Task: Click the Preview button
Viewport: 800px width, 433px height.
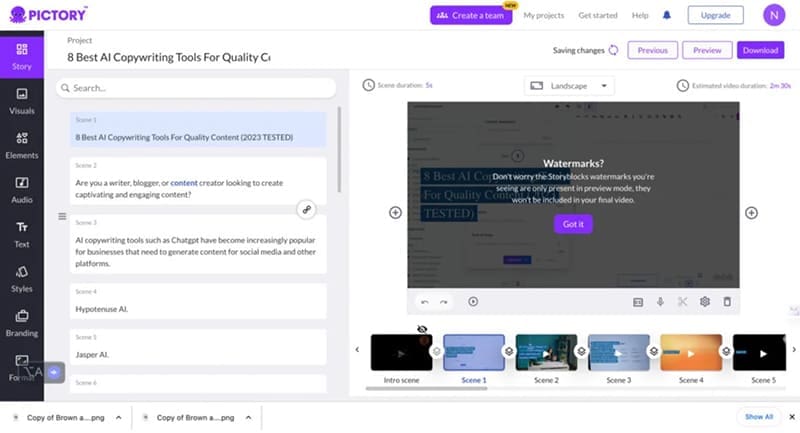Action: [707, 50]
